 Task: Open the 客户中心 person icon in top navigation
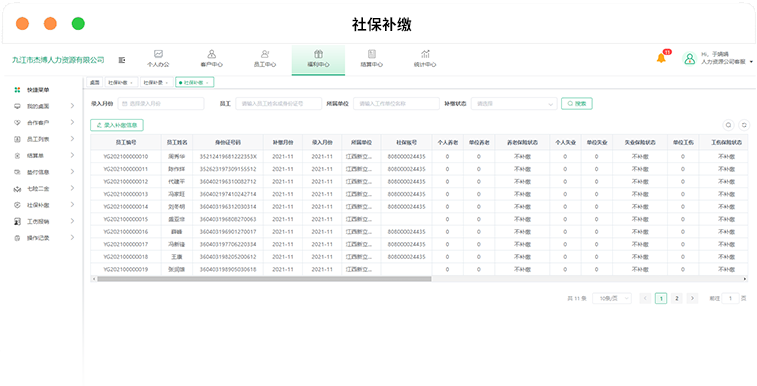click(x=211, y=54)
